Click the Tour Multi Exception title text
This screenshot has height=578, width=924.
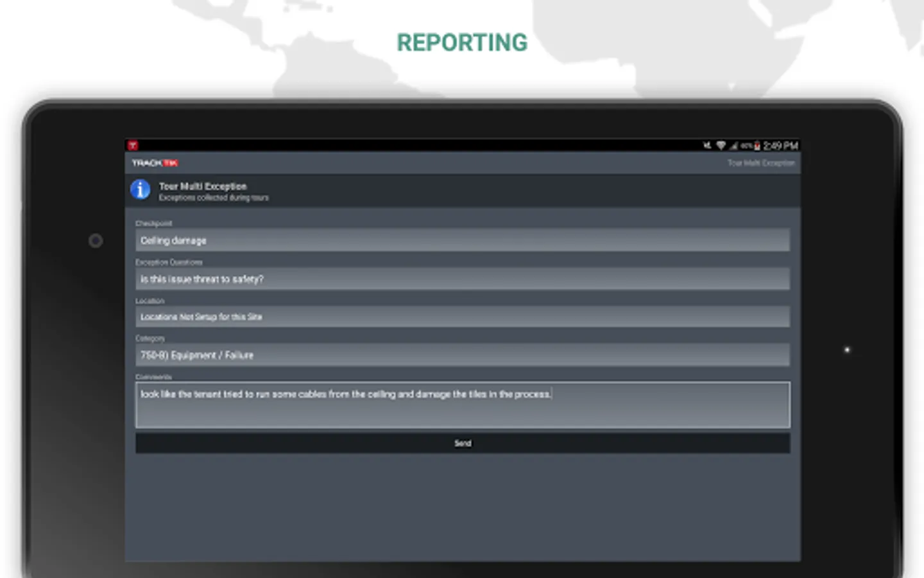click(203, 186)
